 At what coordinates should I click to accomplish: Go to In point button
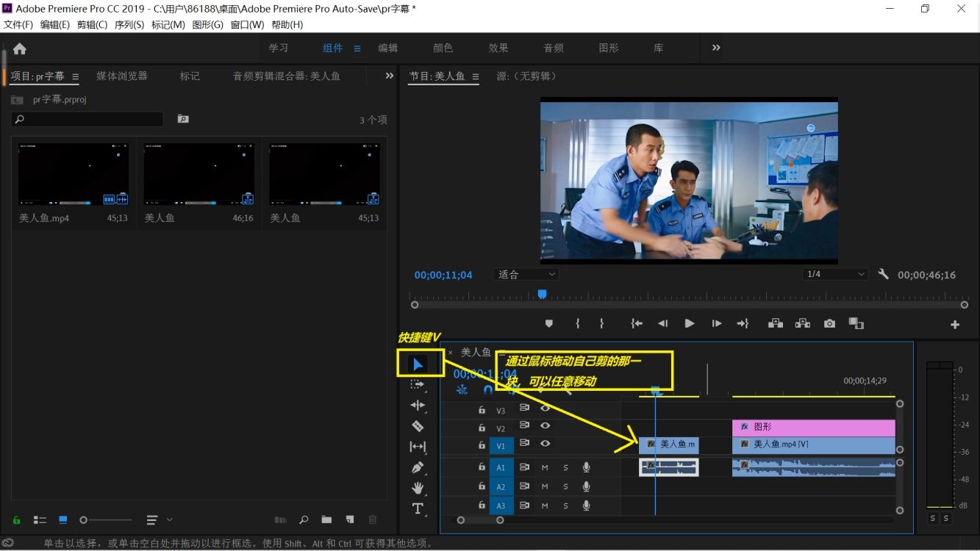click(637, 323)
